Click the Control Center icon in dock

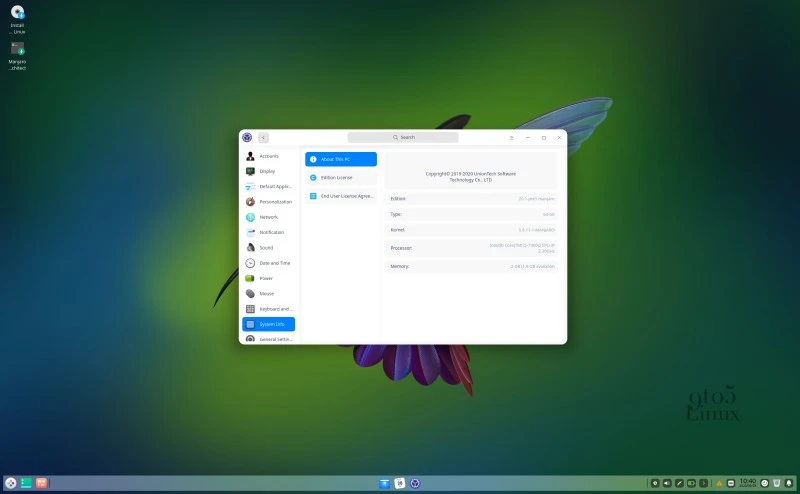(x=415, y=483)
